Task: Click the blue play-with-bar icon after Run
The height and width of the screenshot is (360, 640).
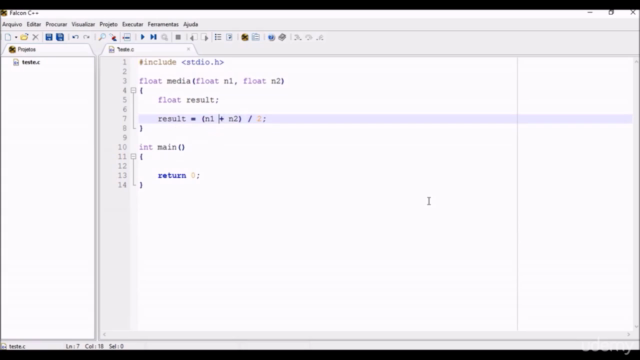Action: coord(153,37)
